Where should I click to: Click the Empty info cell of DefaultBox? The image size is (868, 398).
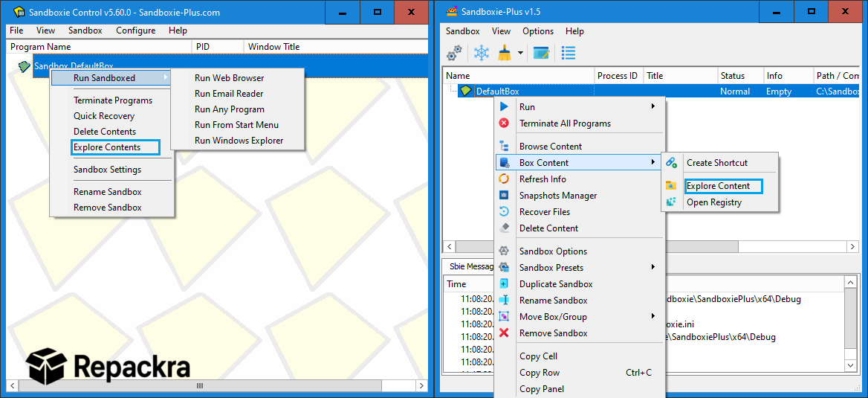tap(778, 92)
